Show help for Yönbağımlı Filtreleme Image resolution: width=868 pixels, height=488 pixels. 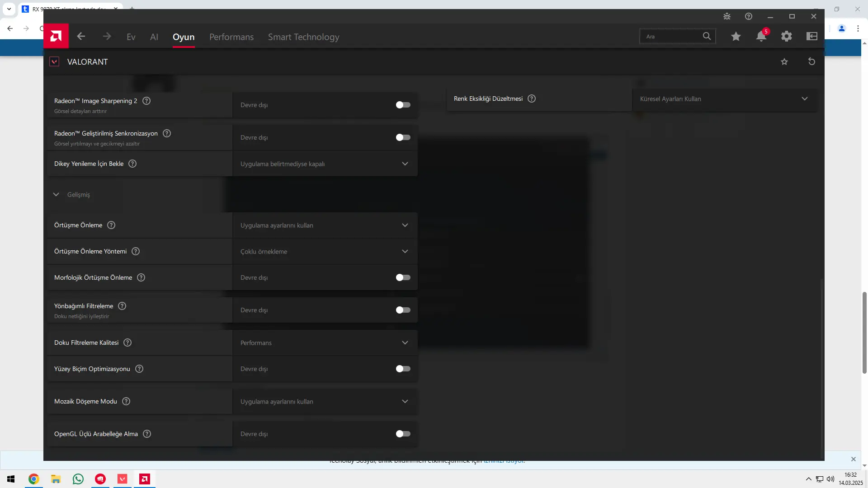(x=122, y=306)
